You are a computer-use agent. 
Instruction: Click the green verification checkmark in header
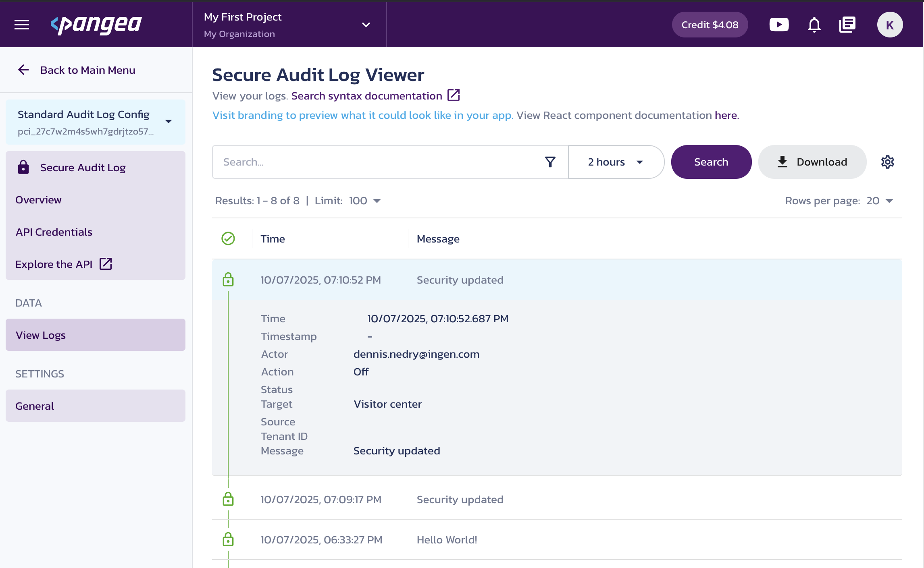coord(228,239)
